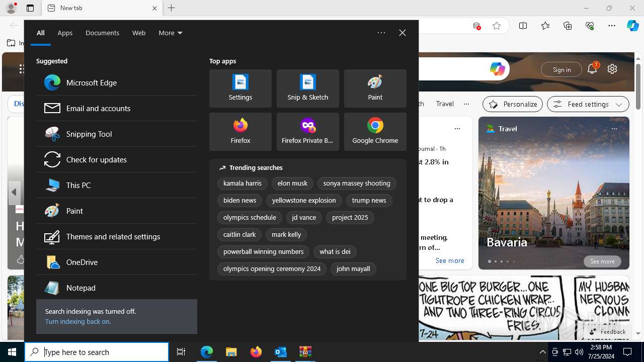Open OneDrive from suggestions
The height and width of the screenshot is (362, 644).
pyautogui.click(x=116, y=262)
